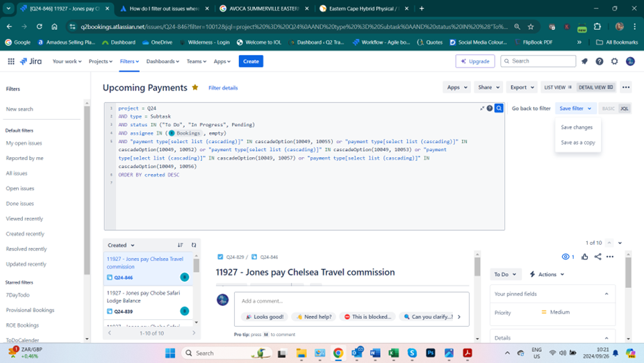Viewport: 644px width, 363px height.
Task: Open Chrome extensions puzzle icon
Action: point(597,26)
